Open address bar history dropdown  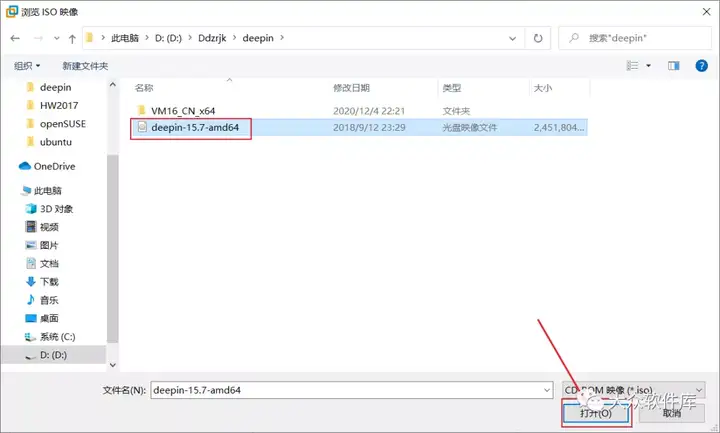[512, 39]
